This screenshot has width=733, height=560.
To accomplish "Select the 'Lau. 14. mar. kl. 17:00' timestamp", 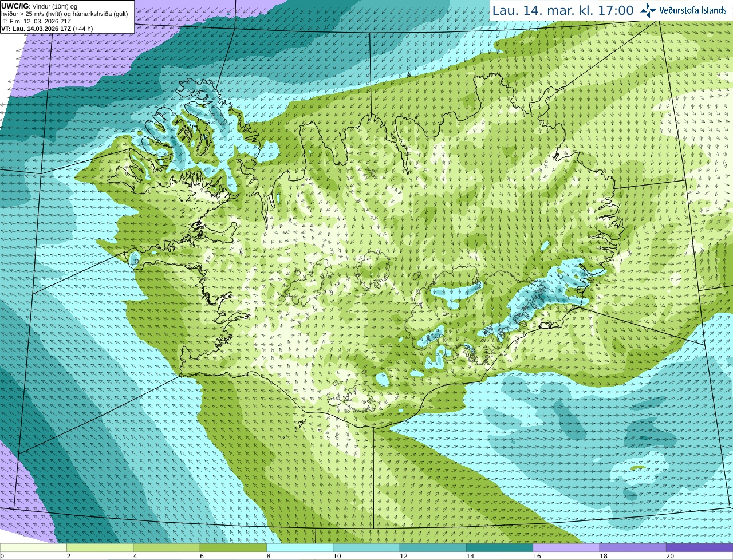I will point(563,11).
